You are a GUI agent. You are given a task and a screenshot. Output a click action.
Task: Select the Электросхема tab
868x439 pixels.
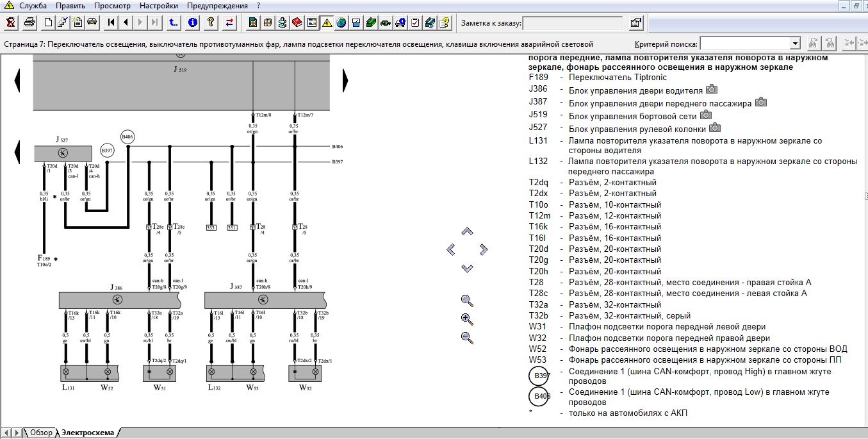(88, 433)
